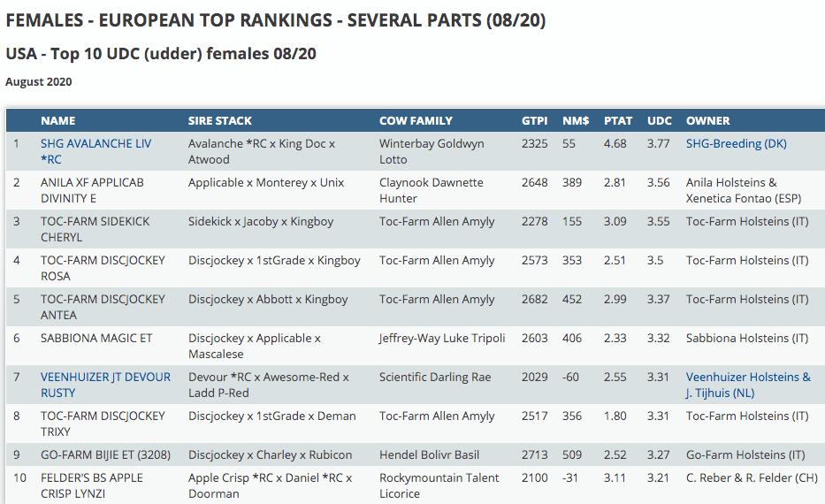The width and height of the screenshot is (825, 504).
Task: Select GO-FARM BIJIE ET (3208) entry
Action: pyautogui.click(x=105, y=455)
